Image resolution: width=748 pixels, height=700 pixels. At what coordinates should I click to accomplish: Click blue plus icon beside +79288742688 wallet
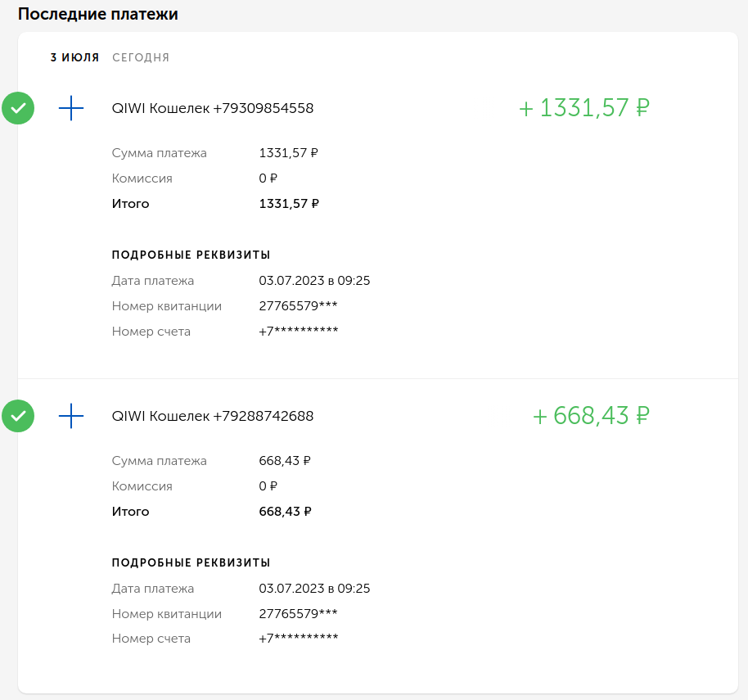(x=71, y=416)
